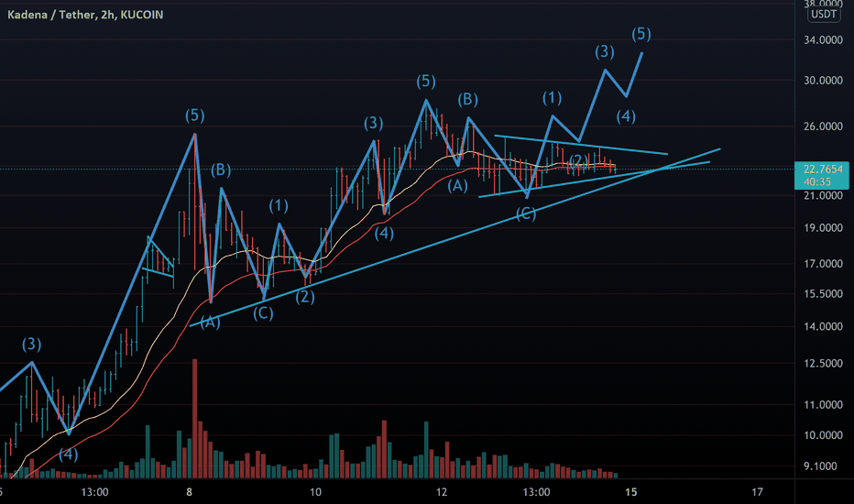Viewport: 854px width, 504px height.
Task: Click the 10.0000 price axis label
Action: 823,434
